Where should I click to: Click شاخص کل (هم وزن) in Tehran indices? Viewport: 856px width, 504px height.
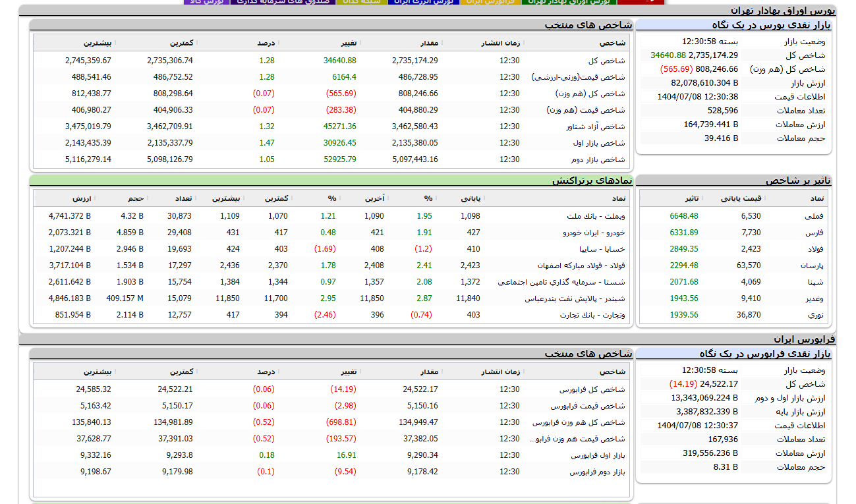click(594, 94)
